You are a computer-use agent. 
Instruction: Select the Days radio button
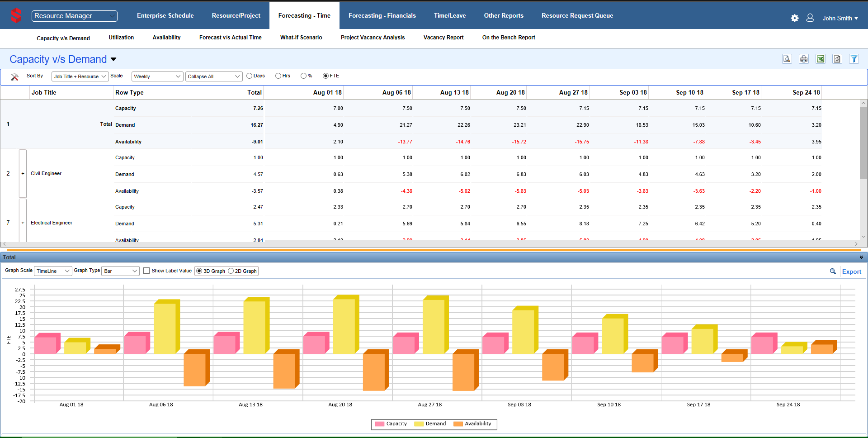point(249,76)
